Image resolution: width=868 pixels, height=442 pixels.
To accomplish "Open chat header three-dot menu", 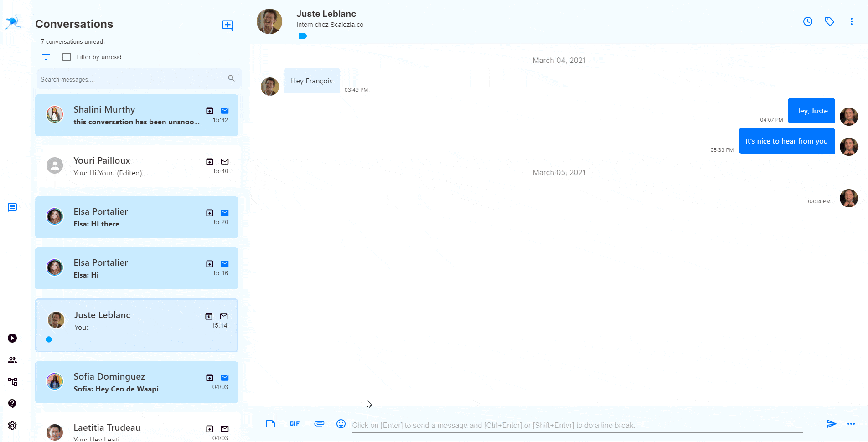I will pos(852,21).
